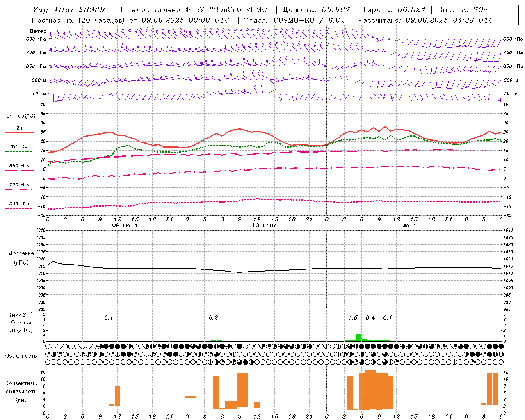This screenshot has width=525, height=420.
Task: Click the 500 гПа temperature legend dotted swatch
Action: pyautogui.click(x=18, y=208)
